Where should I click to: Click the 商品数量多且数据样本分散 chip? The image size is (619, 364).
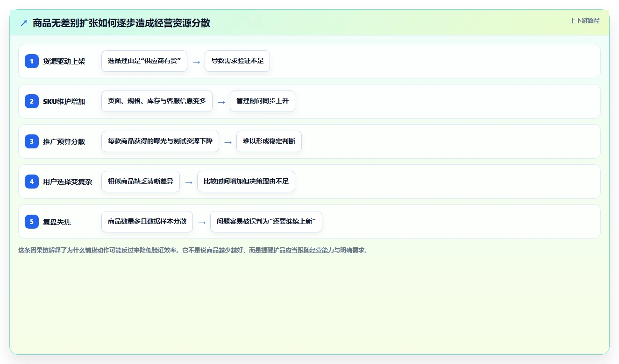point(147,222)
